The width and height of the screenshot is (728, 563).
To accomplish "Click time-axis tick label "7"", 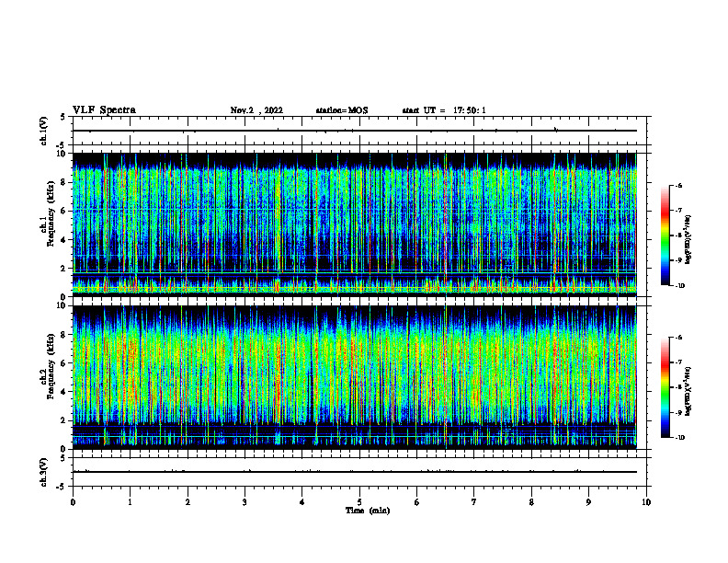I will coord(474,502).
